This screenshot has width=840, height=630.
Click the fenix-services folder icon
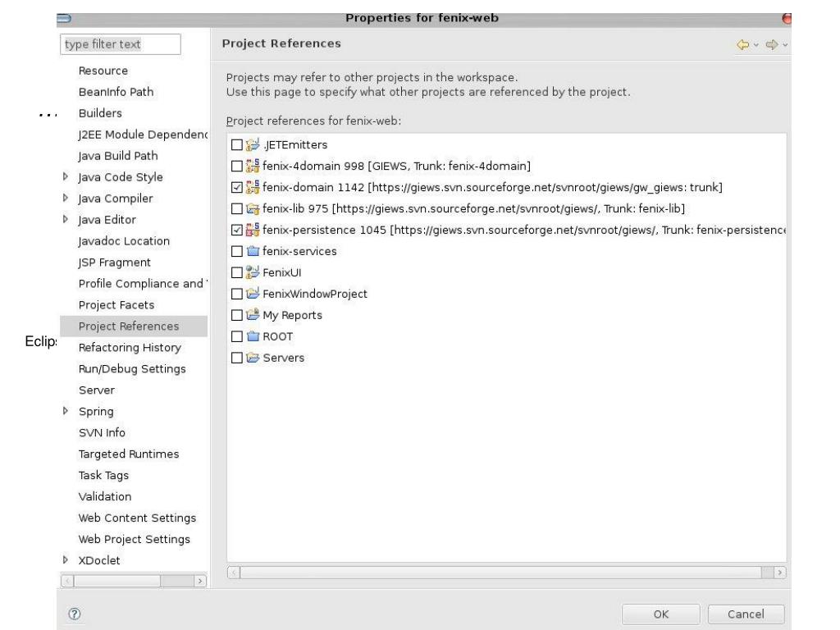(253, 251)
